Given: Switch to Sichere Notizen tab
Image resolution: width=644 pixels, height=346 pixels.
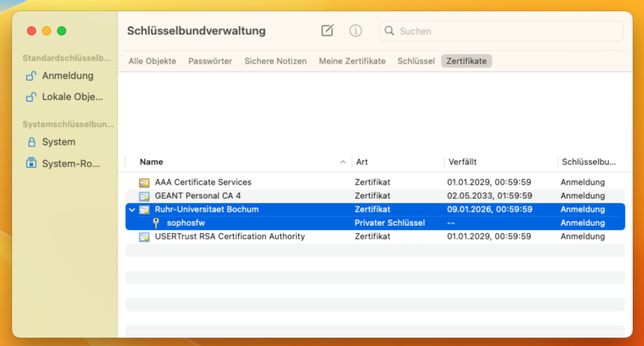Looking at the screenshot, I should pyautogui.click(x=275, y=61).
